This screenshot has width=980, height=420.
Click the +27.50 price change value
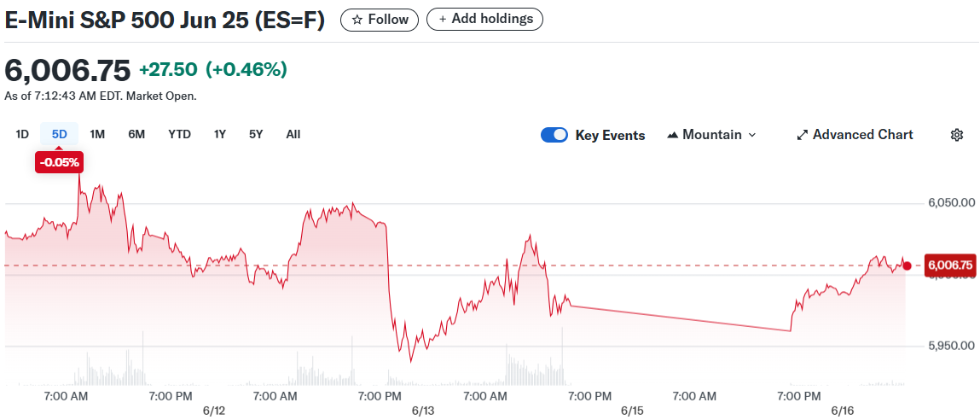[x=168, y=69]
